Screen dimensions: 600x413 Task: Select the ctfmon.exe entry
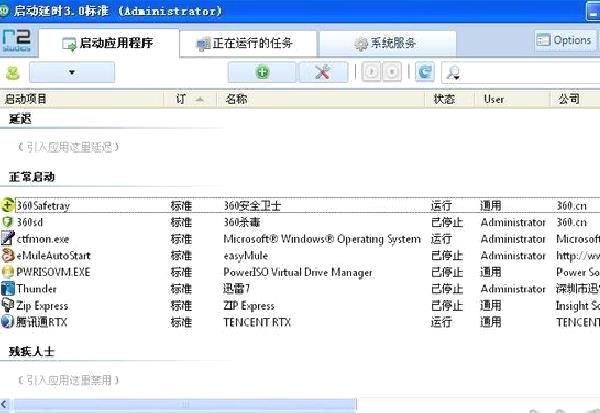(43, 239)
